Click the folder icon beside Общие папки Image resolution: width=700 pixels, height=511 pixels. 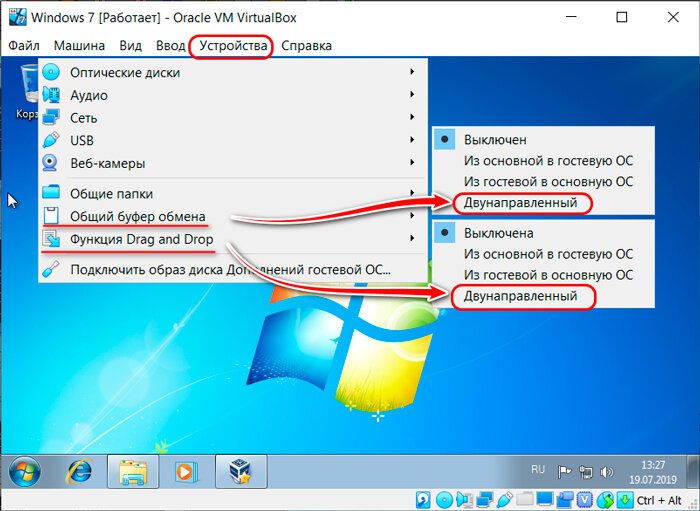(51, 192)
